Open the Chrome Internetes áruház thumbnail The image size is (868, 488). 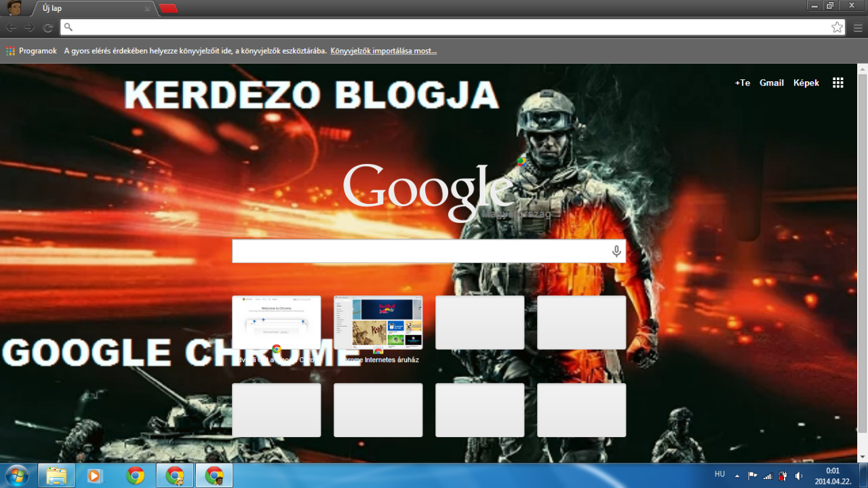pos(378,323)
